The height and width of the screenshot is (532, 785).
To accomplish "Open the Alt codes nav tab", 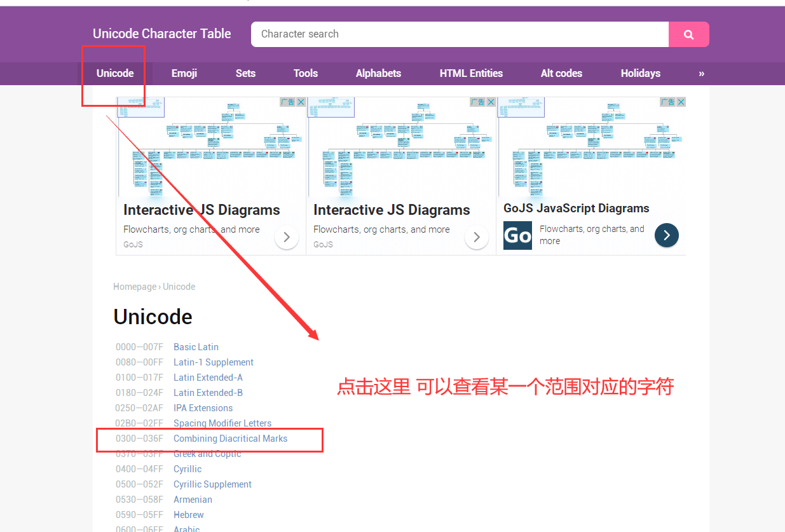I will [561, 73].
